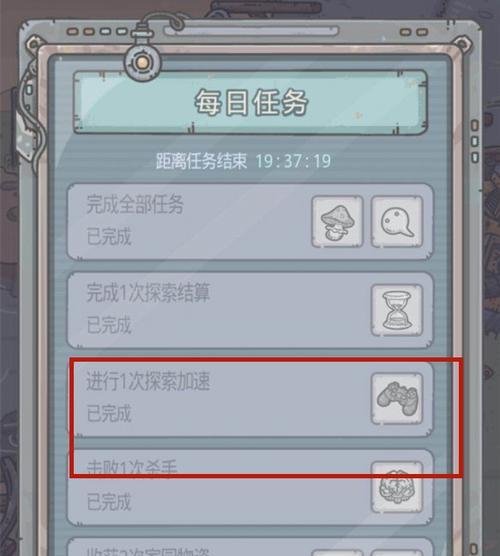Click the partially visible bottom task row
500x556 pixels.
tap(250, 547)
